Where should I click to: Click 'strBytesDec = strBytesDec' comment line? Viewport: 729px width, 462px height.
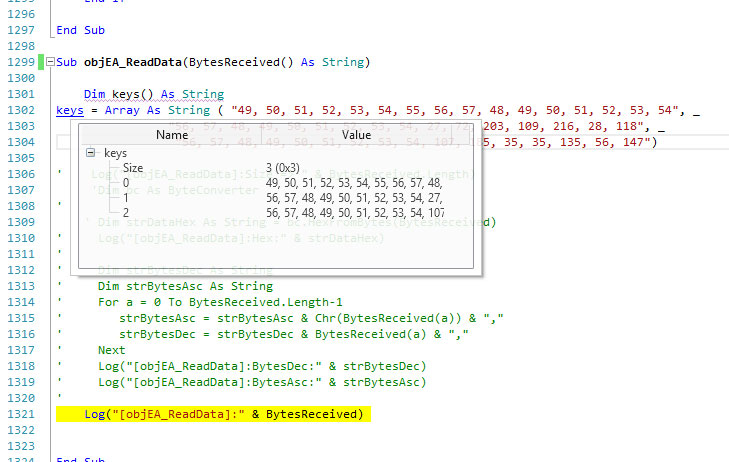294,334
